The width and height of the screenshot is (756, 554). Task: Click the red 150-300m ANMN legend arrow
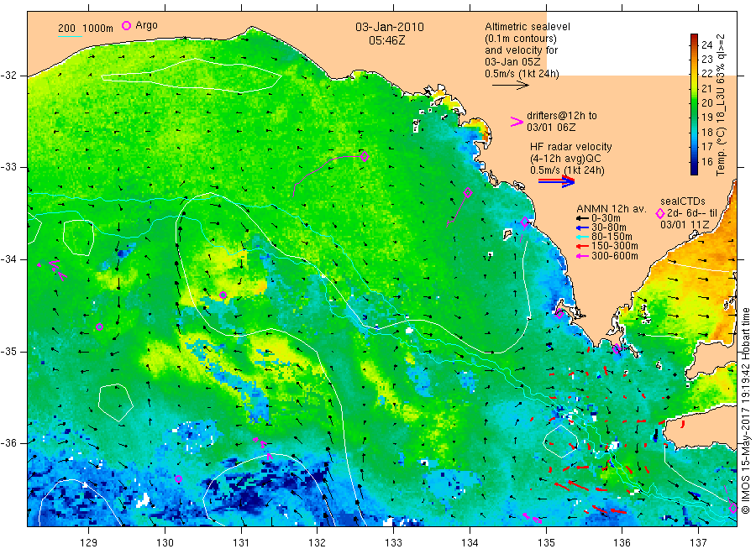[x=583, y=247]
